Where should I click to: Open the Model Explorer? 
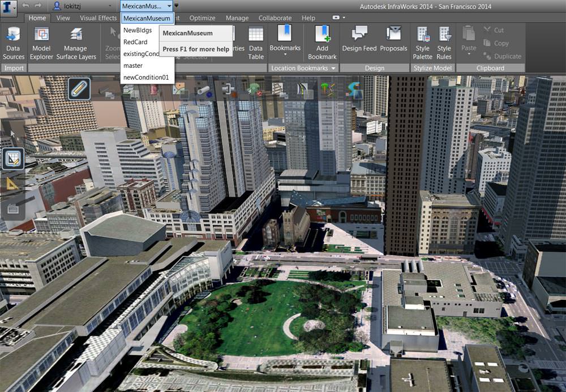pyautogui.click(x=41, y=44)
